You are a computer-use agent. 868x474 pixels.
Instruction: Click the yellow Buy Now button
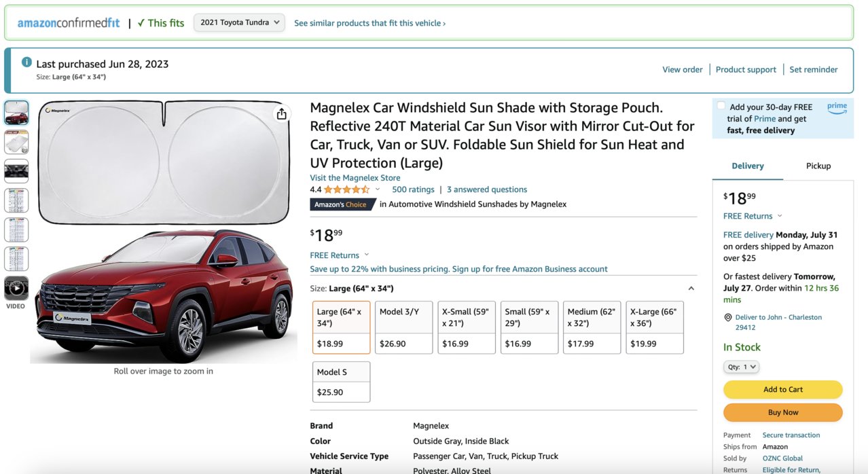pyautogui.click(x=783, y=412)
